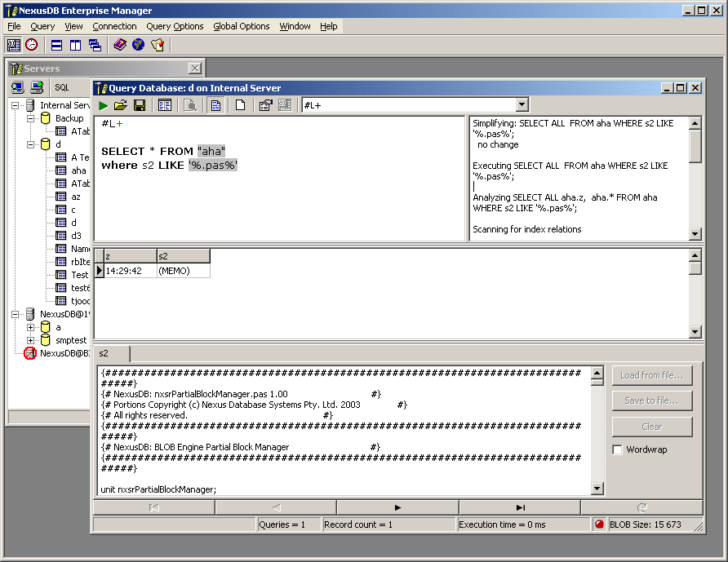Click the red disconnected server icon

click(x=29, y=353)
